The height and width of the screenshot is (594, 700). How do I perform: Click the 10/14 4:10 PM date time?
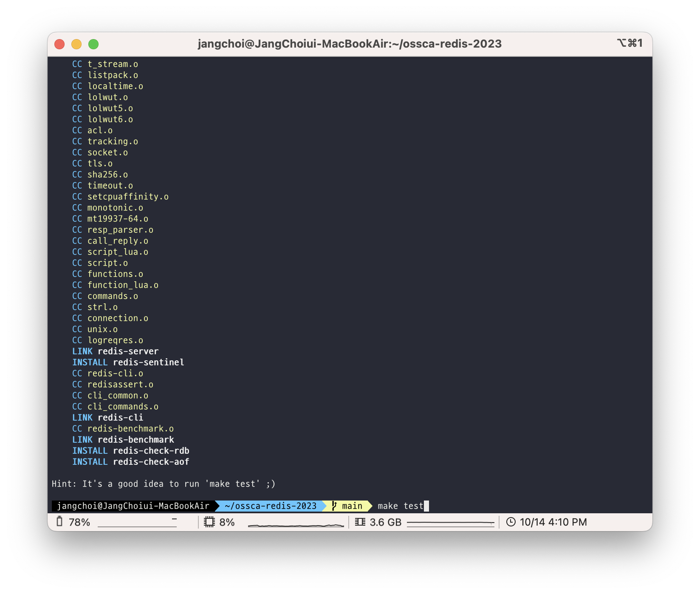pyautogui.click(x=553, y=522)
